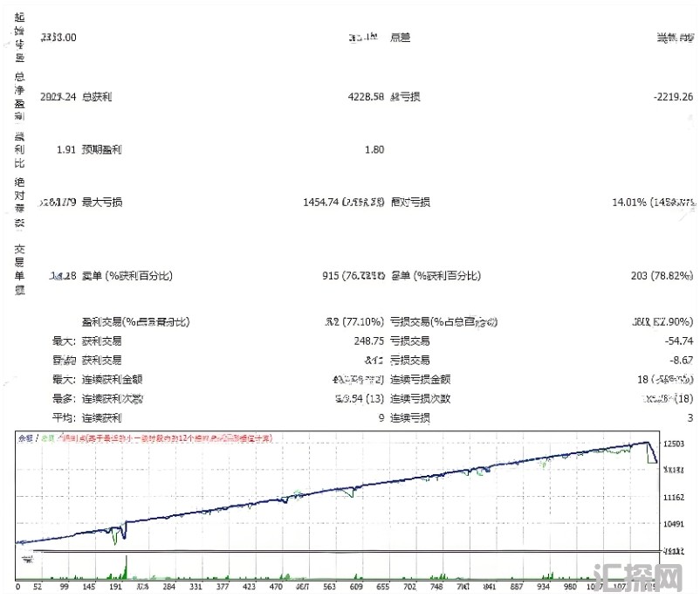Select the expected payoff value 1.80
Viewport: 700px width, 599px height.
[374, 149]
